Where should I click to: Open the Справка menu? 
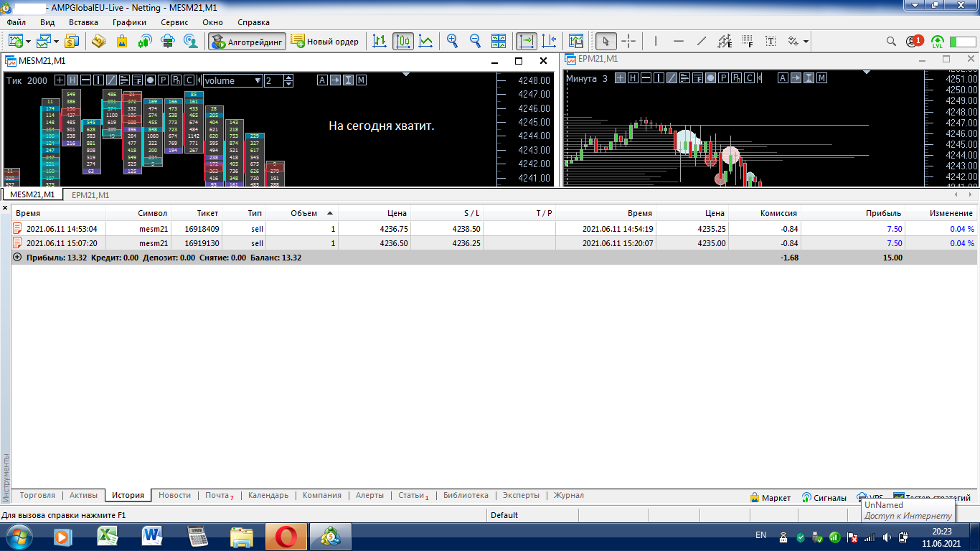(253, 22)
